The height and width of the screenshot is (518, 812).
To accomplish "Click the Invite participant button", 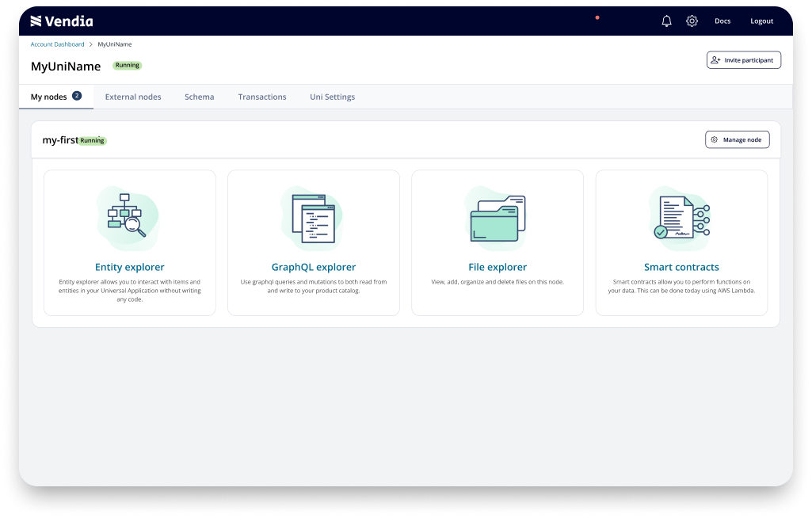I will tap(744, 60).
